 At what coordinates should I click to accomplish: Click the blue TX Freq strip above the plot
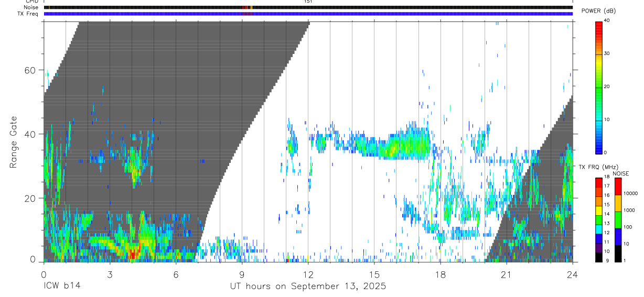point(308,14)
